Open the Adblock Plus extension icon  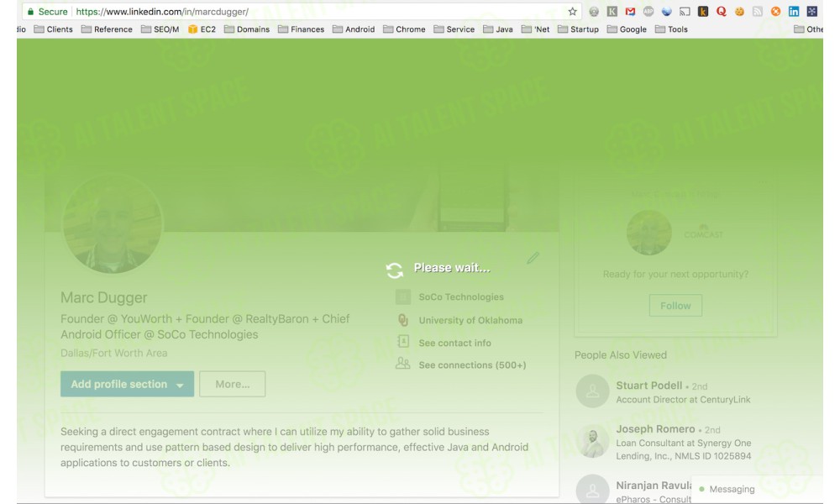tap(648, 11)
